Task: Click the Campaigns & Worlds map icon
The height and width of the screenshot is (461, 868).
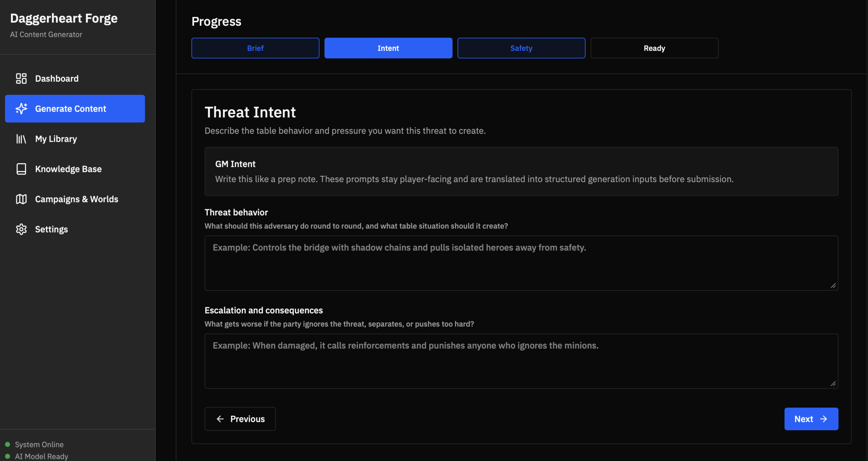Action: point(21,199)
